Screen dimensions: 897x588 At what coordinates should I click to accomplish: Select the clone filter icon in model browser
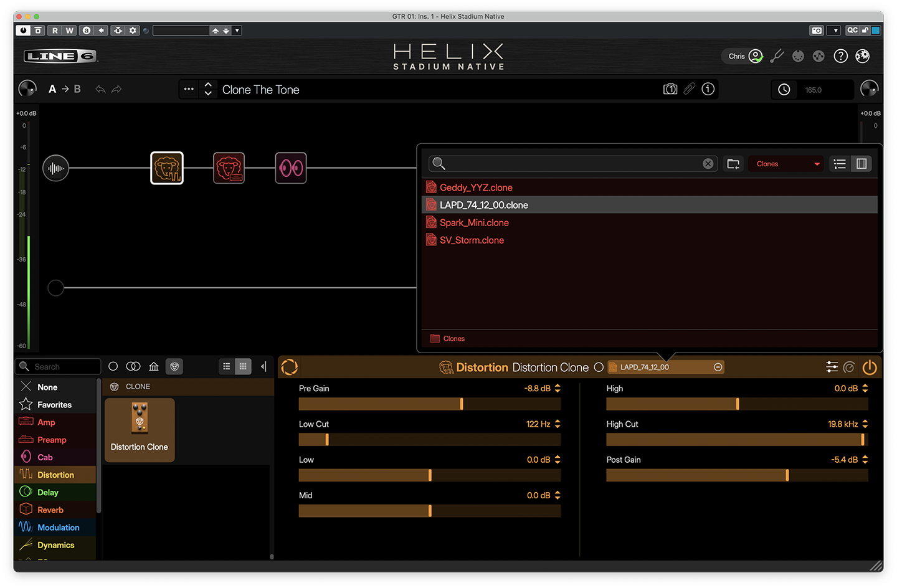(x=175, y=367)
